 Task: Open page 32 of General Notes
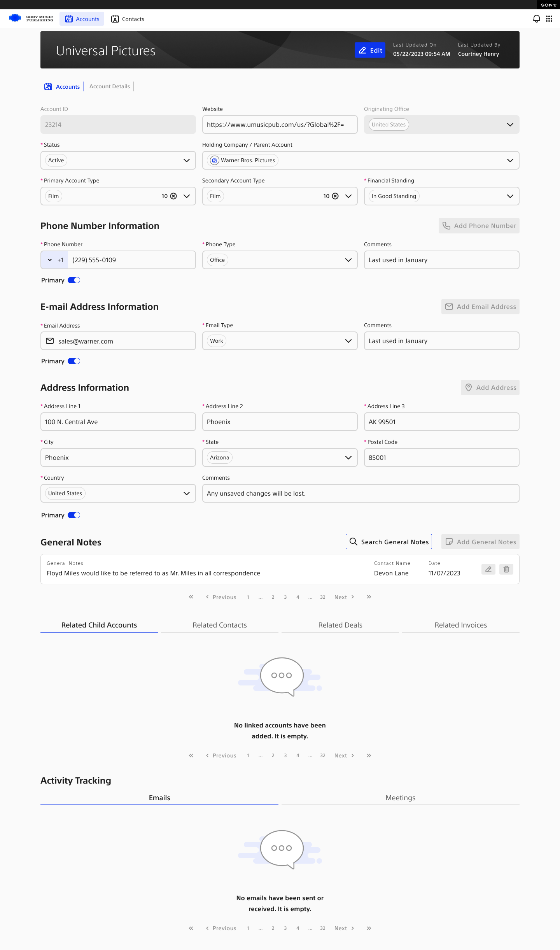323,597
